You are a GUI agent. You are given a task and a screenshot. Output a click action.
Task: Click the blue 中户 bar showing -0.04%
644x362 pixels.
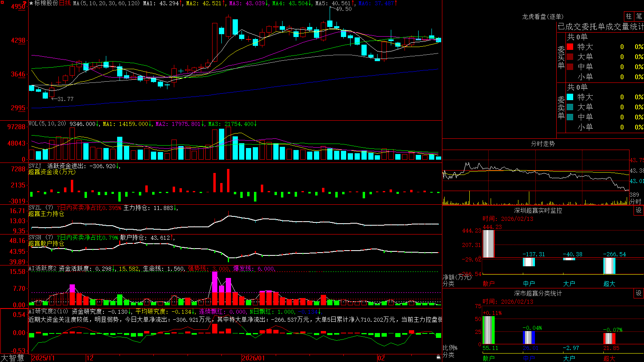(529, 337)
